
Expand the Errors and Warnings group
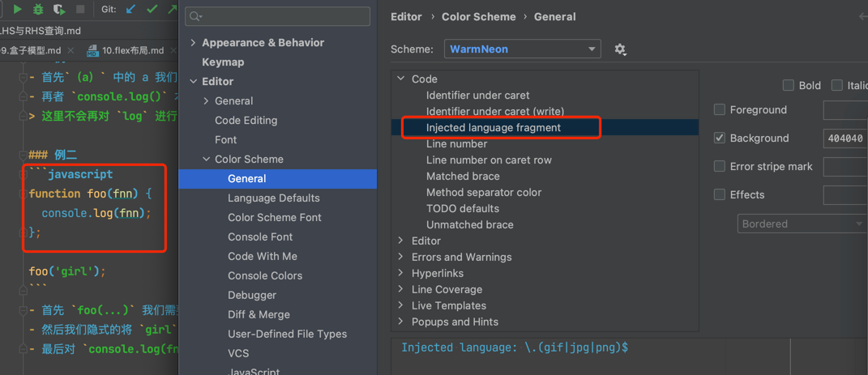[x=401, y=258]
